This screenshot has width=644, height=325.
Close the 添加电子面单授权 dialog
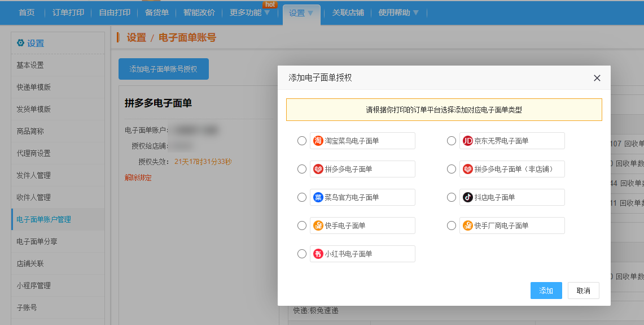click(597, 78)
